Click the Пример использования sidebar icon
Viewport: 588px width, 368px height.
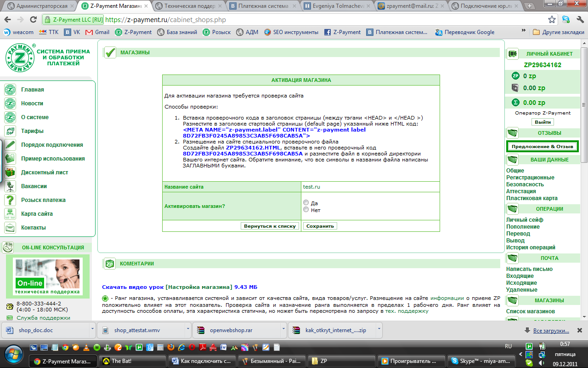[10, 159]
